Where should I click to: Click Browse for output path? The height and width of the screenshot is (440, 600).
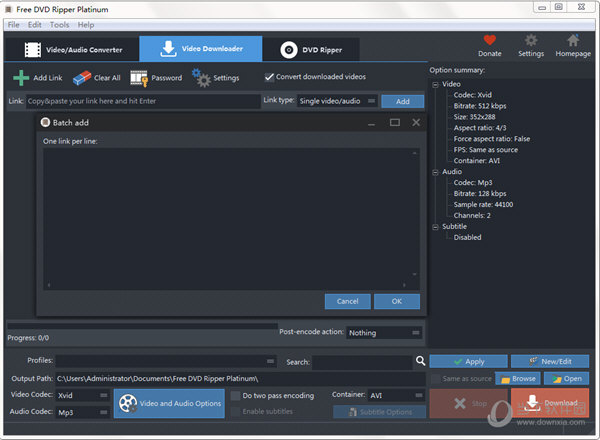(518, 379)
